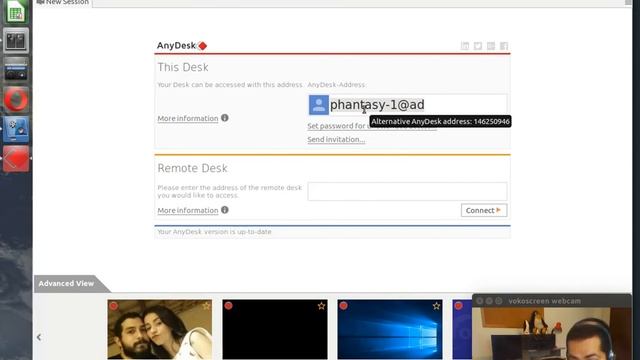640x360 pixels.
Task: Click red status dot on couple photo thumbnail
Action: [x=113, y=306]
